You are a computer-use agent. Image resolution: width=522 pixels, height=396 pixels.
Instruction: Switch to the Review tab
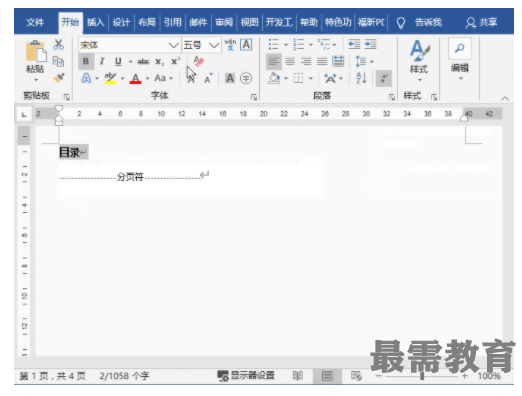[224, 22]
